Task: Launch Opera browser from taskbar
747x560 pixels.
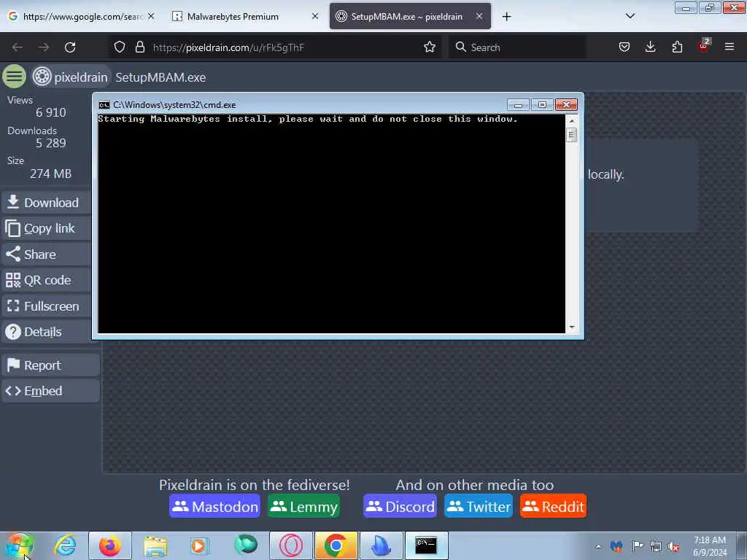Action: tap(291, 545)
